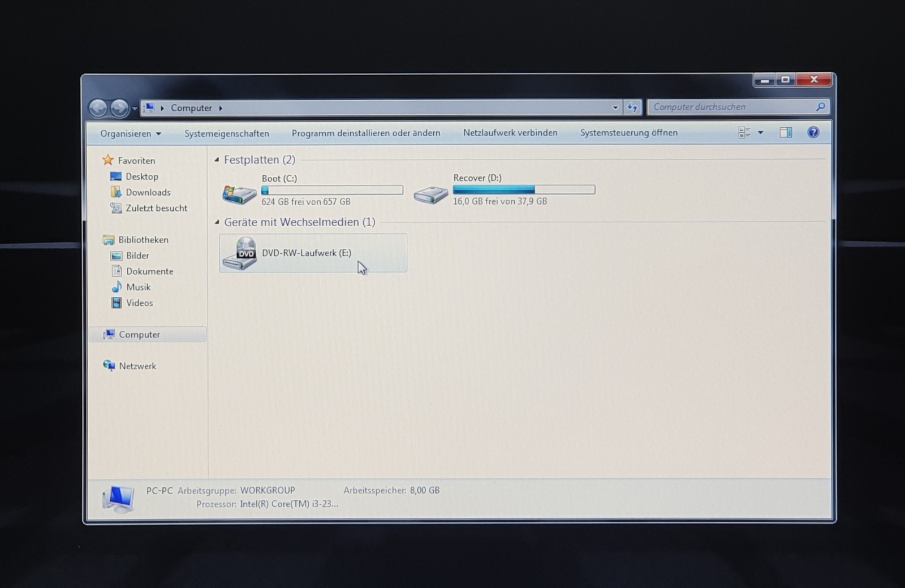Screen dimensions: 905x588
Task: Click the Dokumente document icon
Action: [x=117, y=271]
